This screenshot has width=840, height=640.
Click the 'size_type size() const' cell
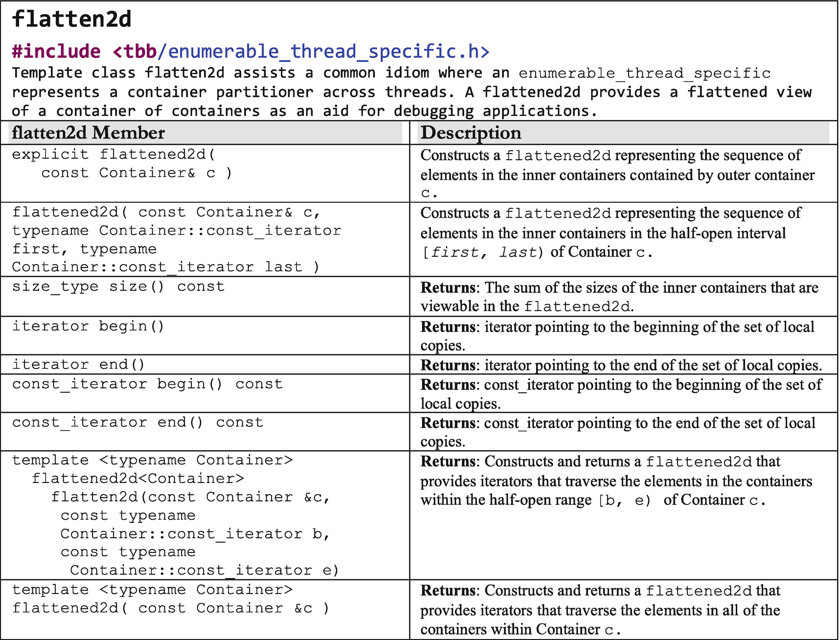coord(205,296)
